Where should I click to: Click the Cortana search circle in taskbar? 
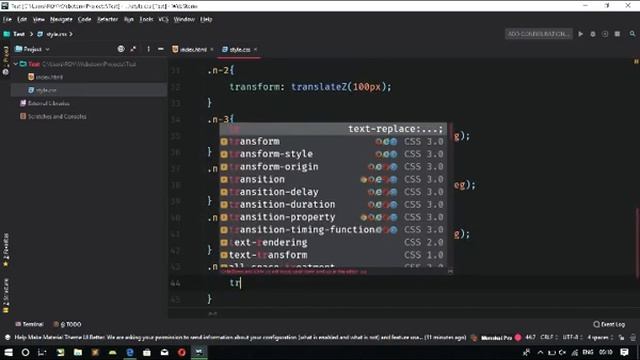pyautogui.click(x=25, y=352)
